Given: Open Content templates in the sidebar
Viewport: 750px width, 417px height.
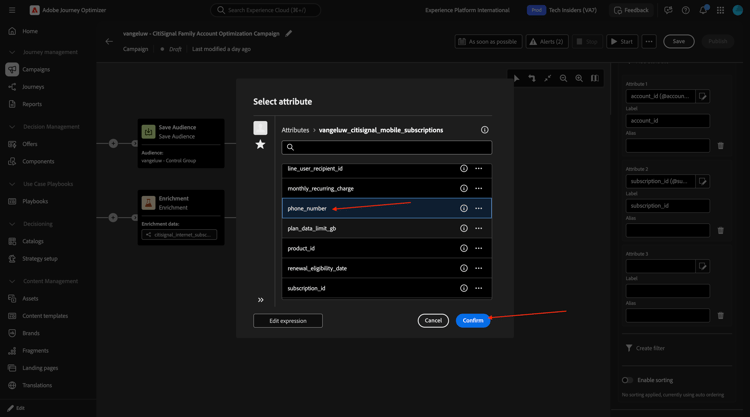Looking at the screenshot, I should [45, 316].
